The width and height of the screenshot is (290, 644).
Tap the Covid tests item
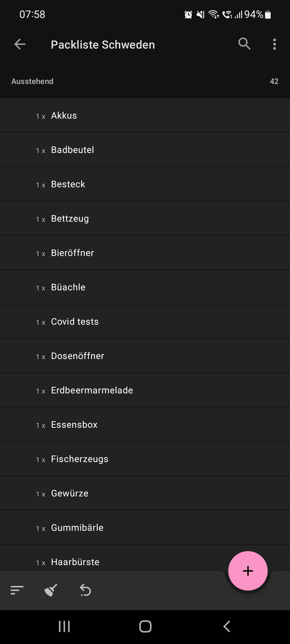[145, 321]
